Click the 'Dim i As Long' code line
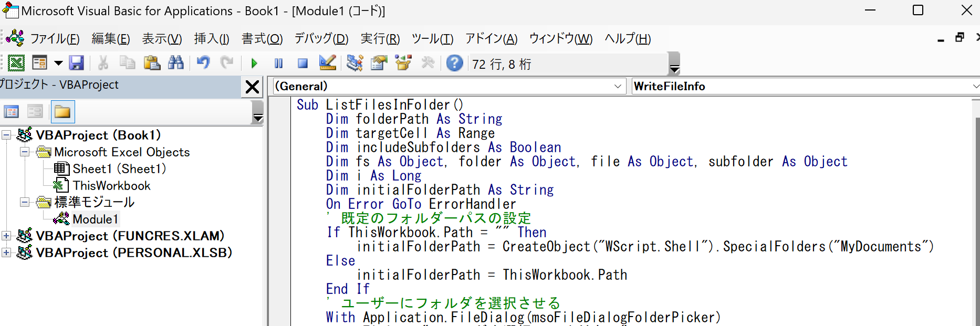Screen dimensions: 980x326 tap(373, 176)
